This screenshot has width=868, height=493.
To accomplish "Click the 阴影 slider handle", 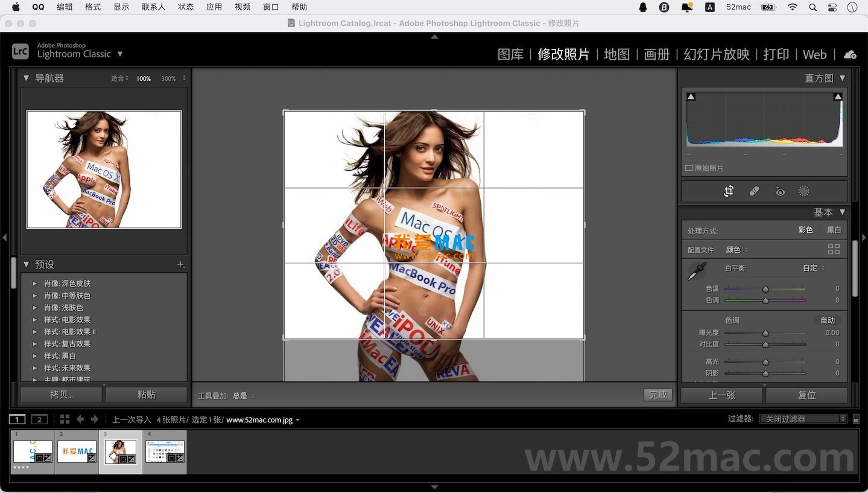I will (x=765, y=374).
